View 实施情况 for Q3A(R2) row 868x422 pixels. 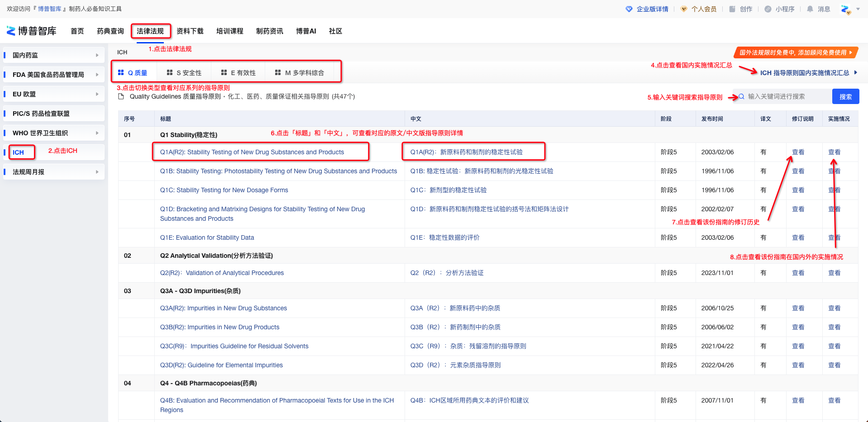click(x=834, y=308)
